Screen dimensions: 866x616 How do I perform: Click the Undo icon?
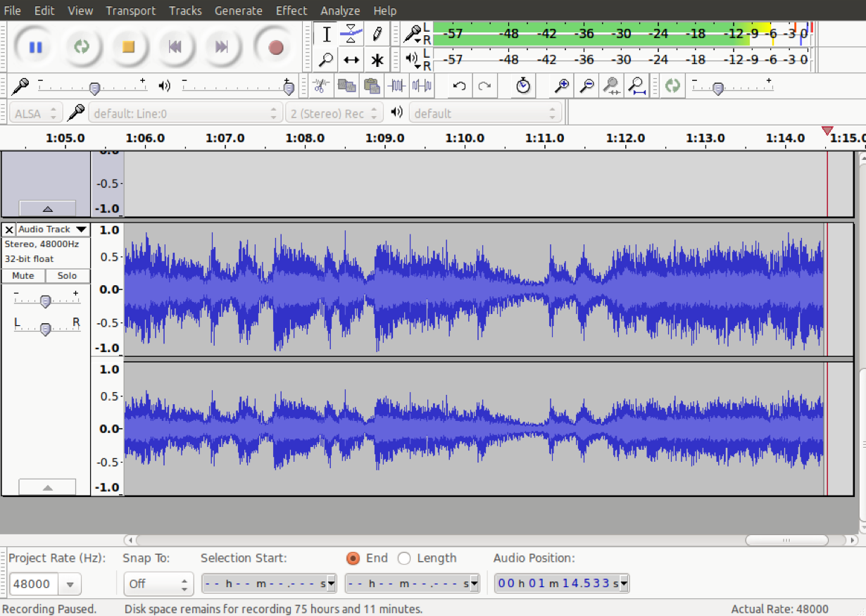point(458,85)
